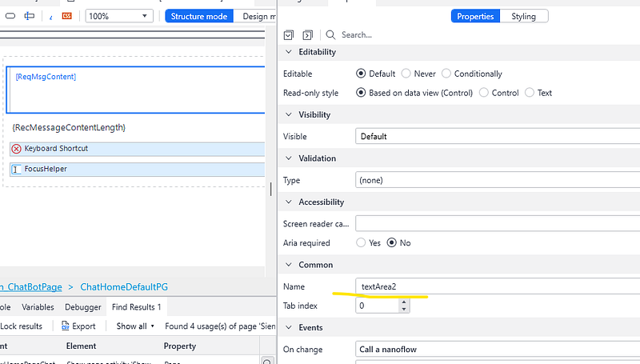Collapse the Validation section
This screenshot has width=640, height=364.
pyautogui.click(x=289, y=158)
